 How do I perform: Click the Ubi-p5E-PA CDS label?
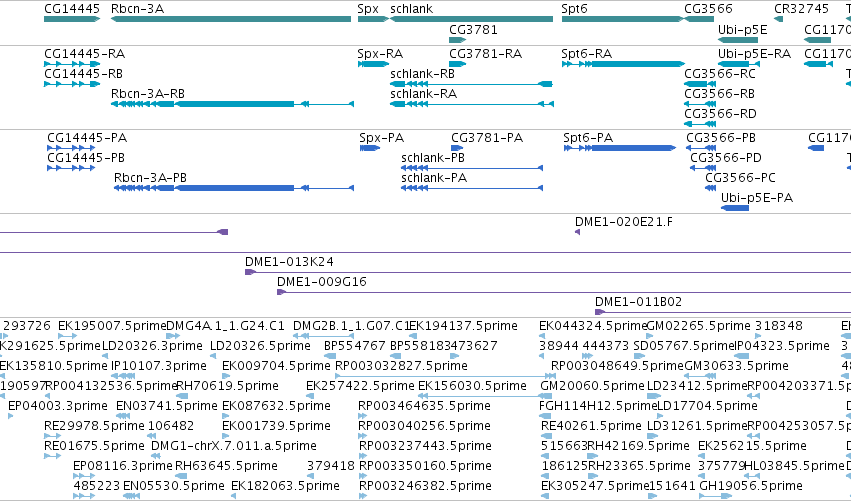(x=757, y=198)
